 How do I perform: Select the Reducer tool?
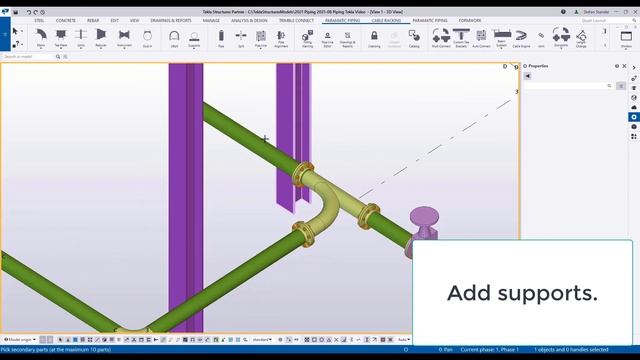click(x=101, y=37)
